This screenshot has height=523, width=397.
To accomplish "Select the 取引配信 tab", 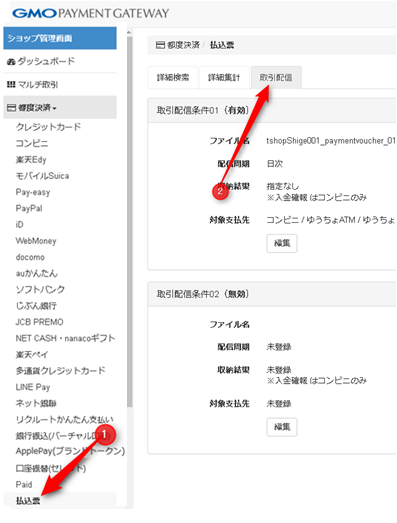I will click(276, 78).
